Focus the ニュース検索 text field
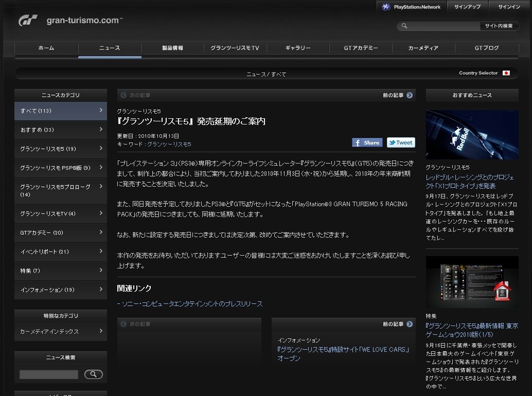 point(49,374)
